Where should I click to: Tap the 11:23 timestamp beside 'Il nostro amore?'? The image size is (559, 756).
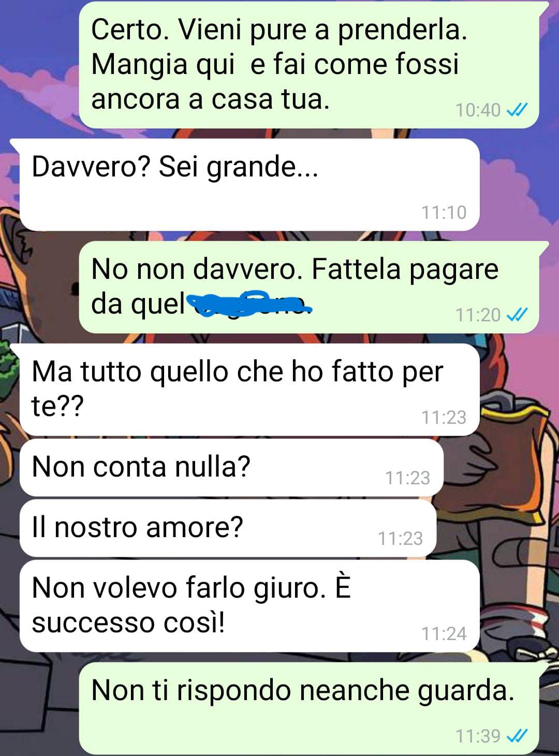pyautogui.click(x=401, y=538)
